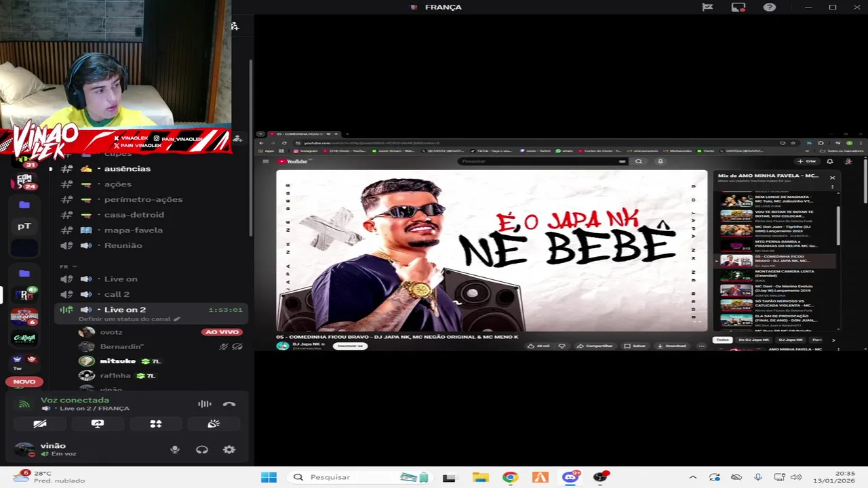Like the video with thumbs-up button
868x488 pixels.
click(540, 346)
